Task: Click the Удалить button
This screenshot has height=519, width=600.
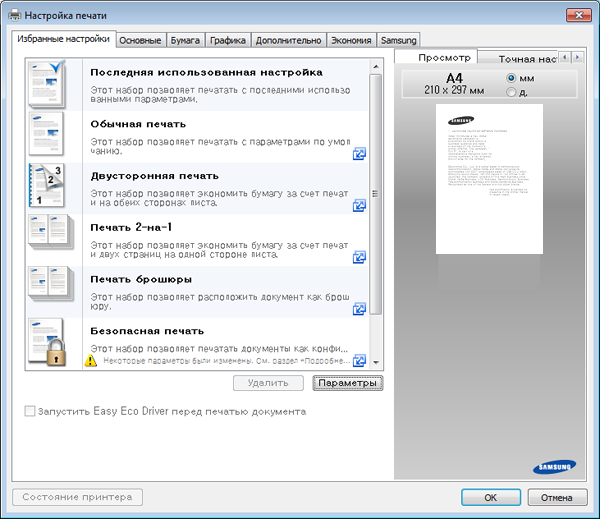Action: point(268,383)
